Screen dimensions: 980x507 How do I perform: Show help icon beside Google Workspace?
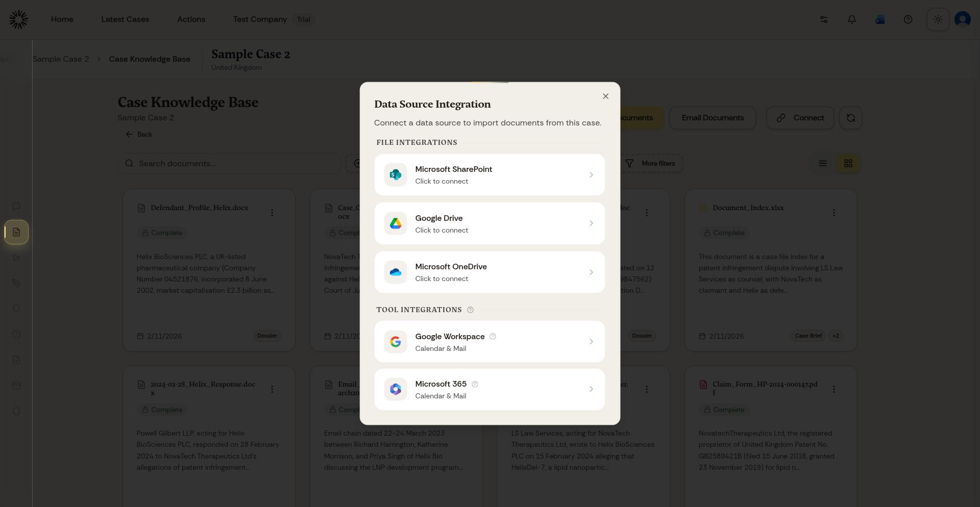(x=493, y=336)
